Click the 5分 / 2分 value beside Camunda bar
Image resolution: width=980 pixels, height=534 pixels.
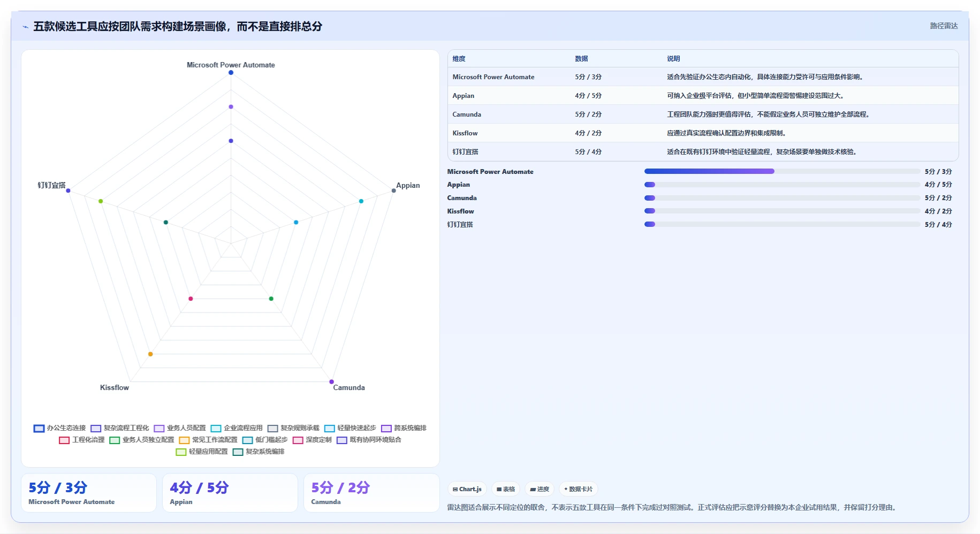click(938, 198)
